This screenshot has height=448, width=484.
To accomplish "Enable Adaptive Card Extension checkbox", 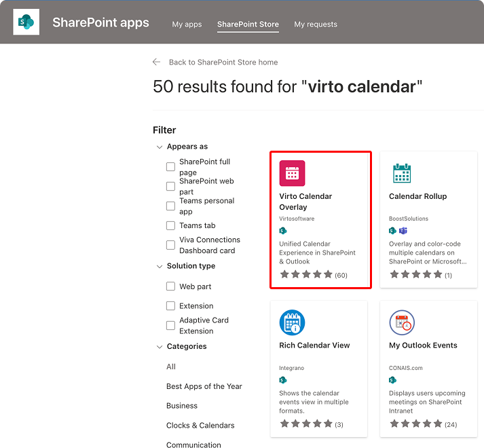I will click(170, 325).
